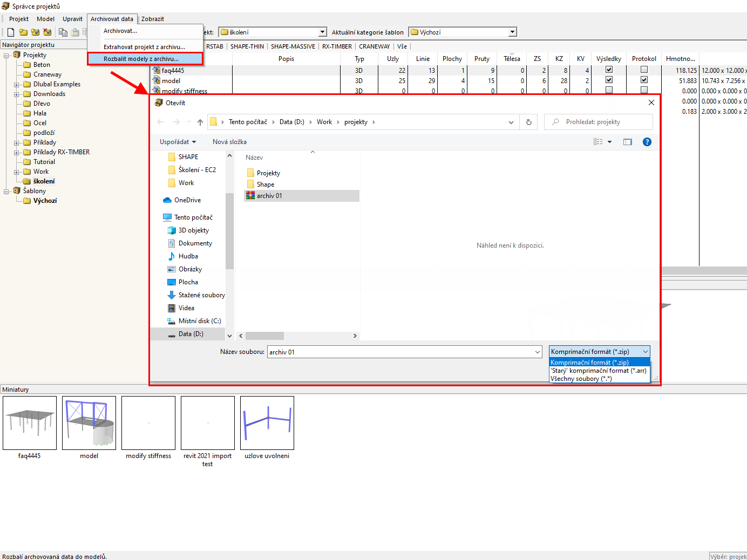747x560 pixels.
Task: Toggle Protokol checkbox for faq4445
Action: point(644,70)
